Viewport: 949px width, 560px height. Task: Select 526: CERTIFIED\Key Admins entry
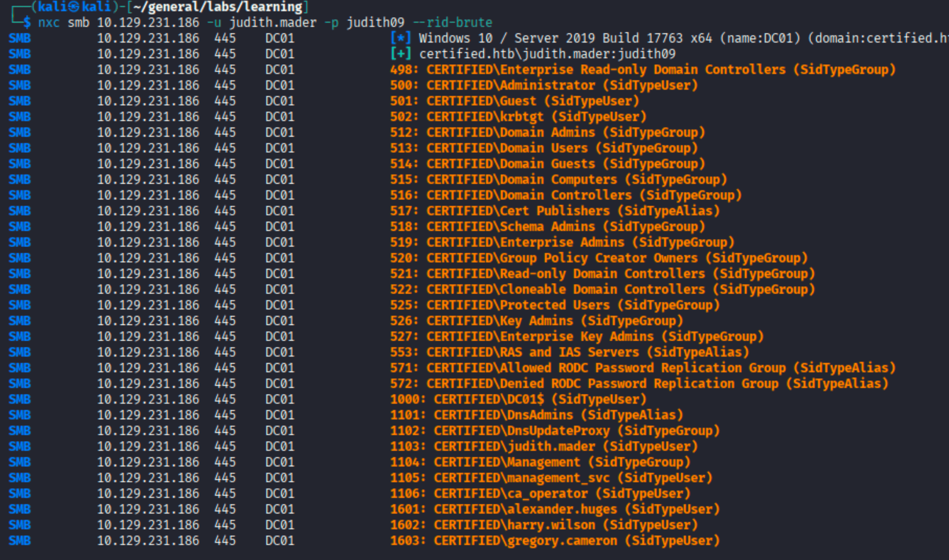pos(537,321)
